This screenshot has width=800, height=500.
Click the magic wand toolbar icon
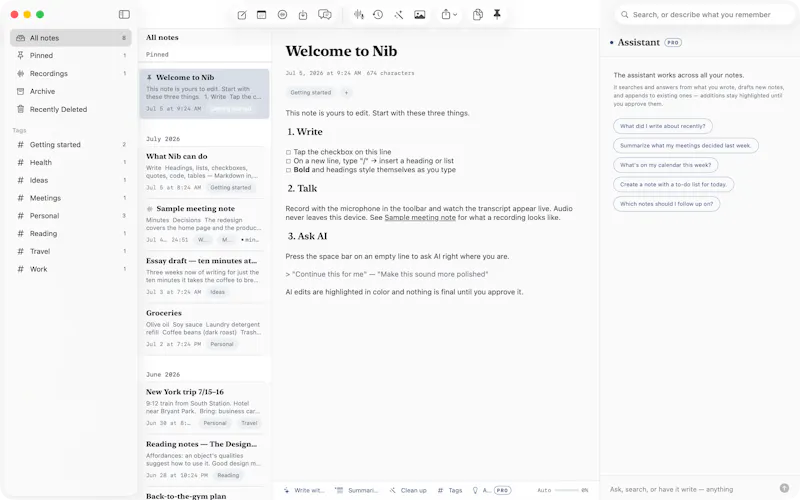[398, 15]
